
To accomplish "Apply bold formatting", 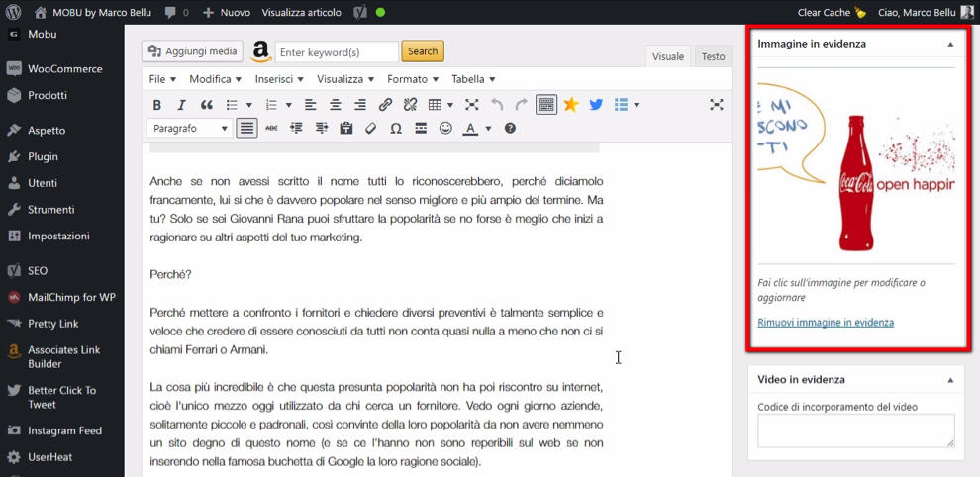I will click(157, 104).
